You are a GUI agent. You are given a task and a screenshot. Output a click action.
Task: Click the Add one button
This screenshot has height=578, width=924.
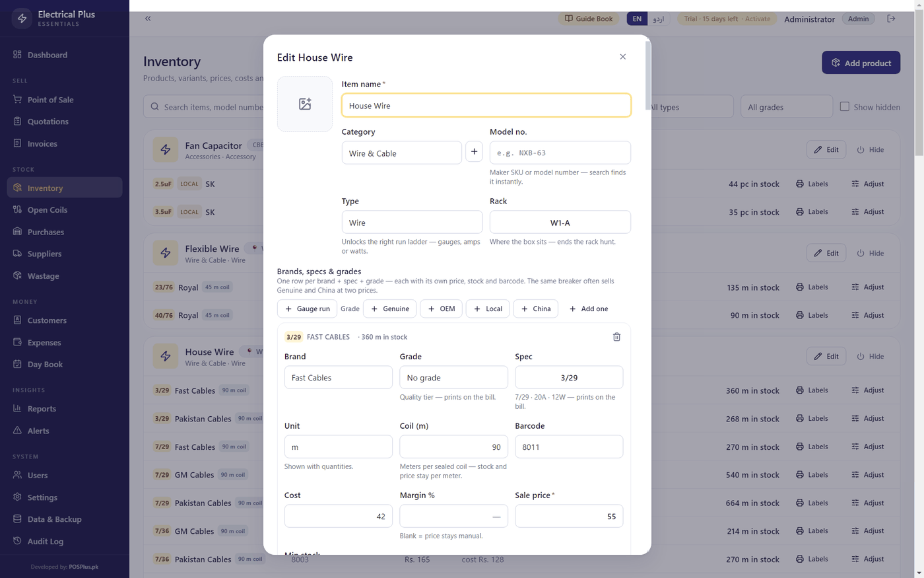pos(589,308)
